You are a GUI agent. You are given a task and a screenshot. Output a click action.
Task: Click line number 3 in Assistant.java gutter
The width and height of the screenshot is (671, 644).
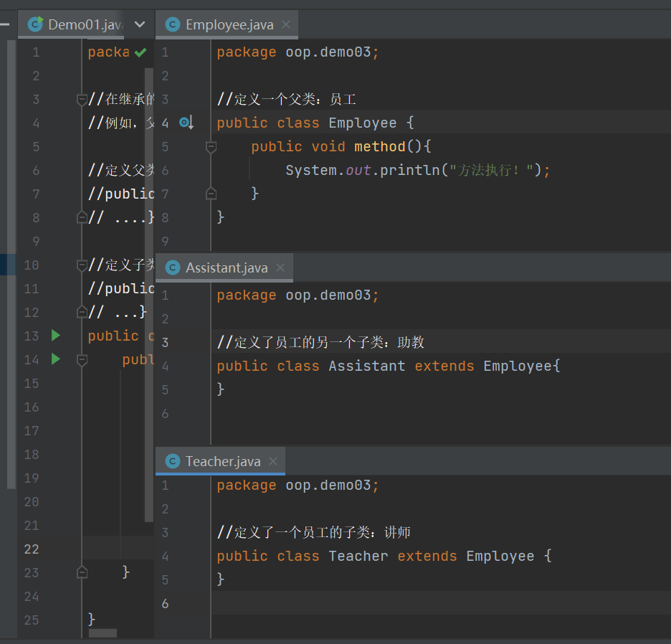(165, 343)
